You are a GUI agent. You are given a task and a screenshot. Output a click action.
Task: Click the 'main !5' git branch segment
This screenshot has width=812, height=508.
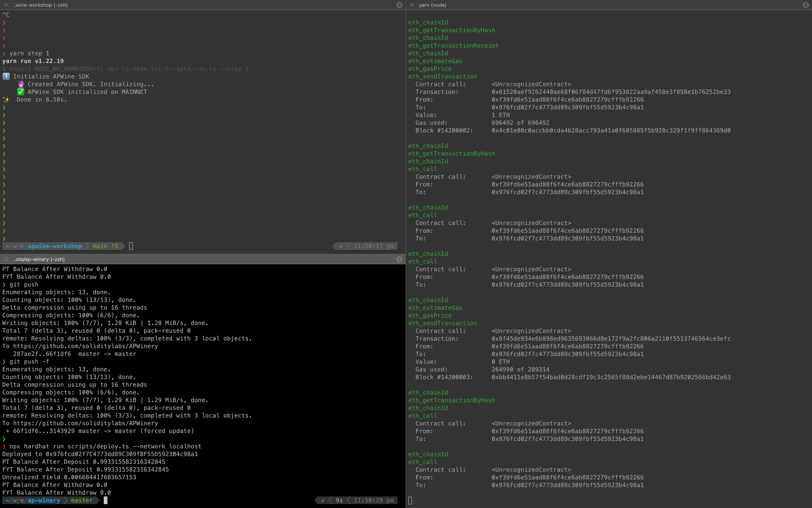coord(105,246)
